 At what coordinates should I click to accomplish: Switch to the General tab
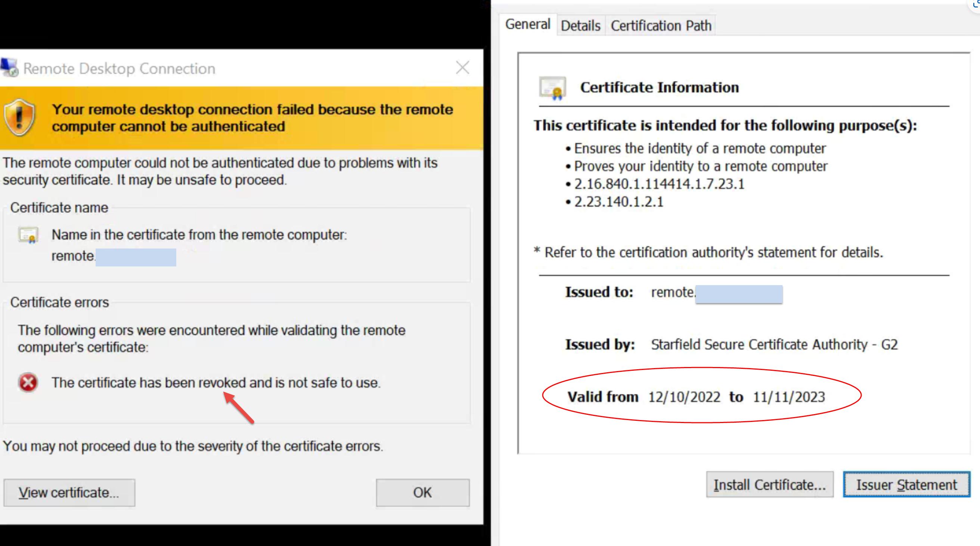[528, 24]
